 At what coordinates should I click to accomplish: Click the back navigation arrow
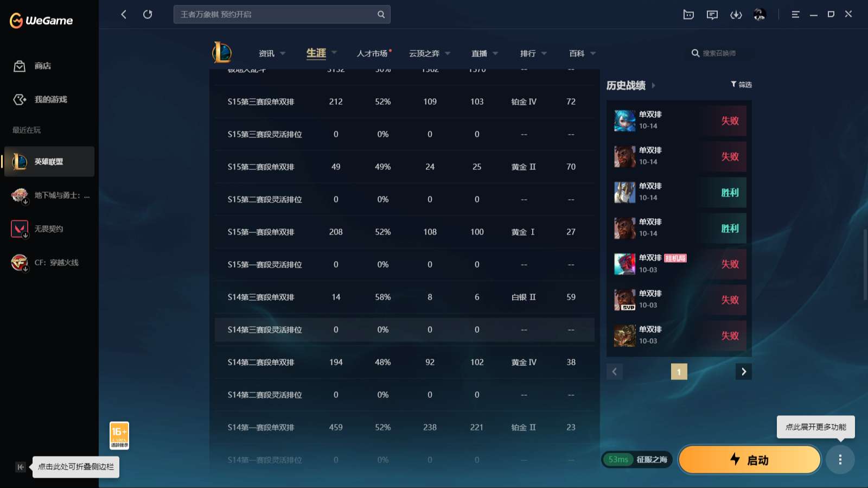(x=124, y=15)
